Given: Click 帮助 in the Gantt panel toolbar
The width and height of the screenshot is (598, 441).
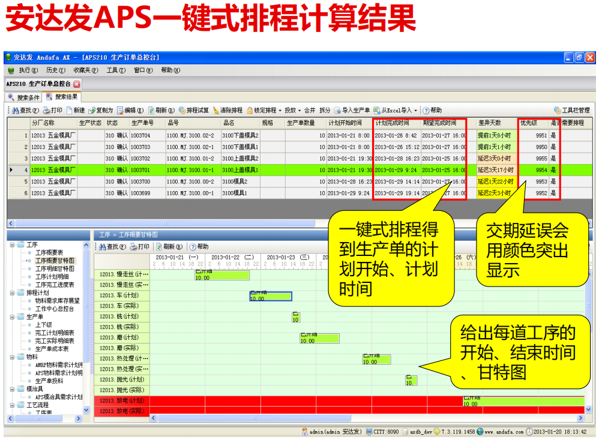Looking at the screenshot, I should [x=199, y=247].
